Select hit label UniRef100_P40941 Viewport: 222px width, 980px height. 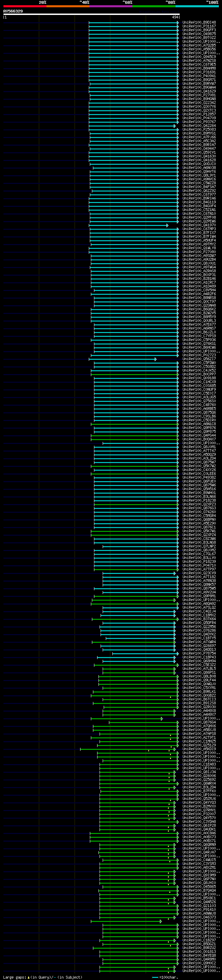199,76
